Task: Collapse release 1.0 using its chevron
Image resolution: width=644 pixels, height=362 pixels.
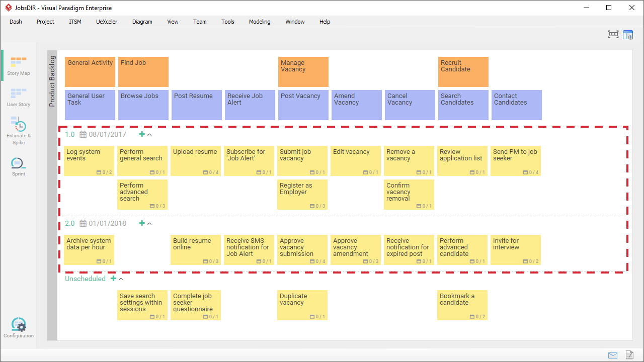Action: (x=149, y=135)
